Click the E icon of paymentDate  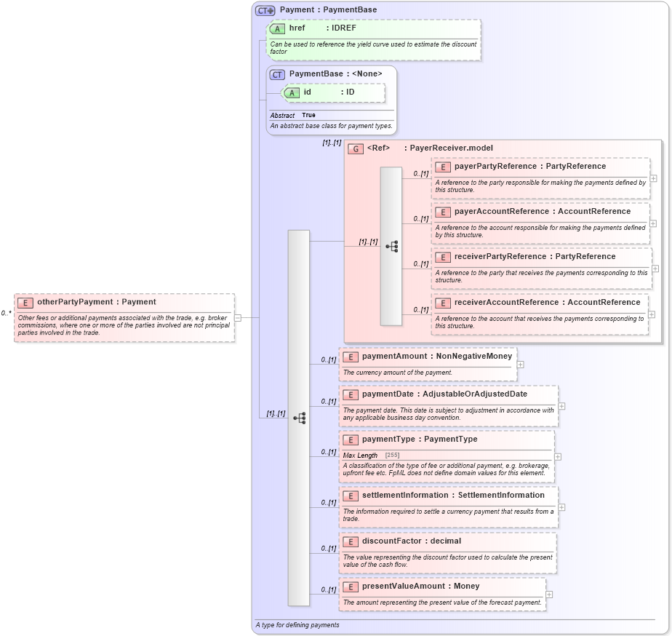(x=350, y=395)
